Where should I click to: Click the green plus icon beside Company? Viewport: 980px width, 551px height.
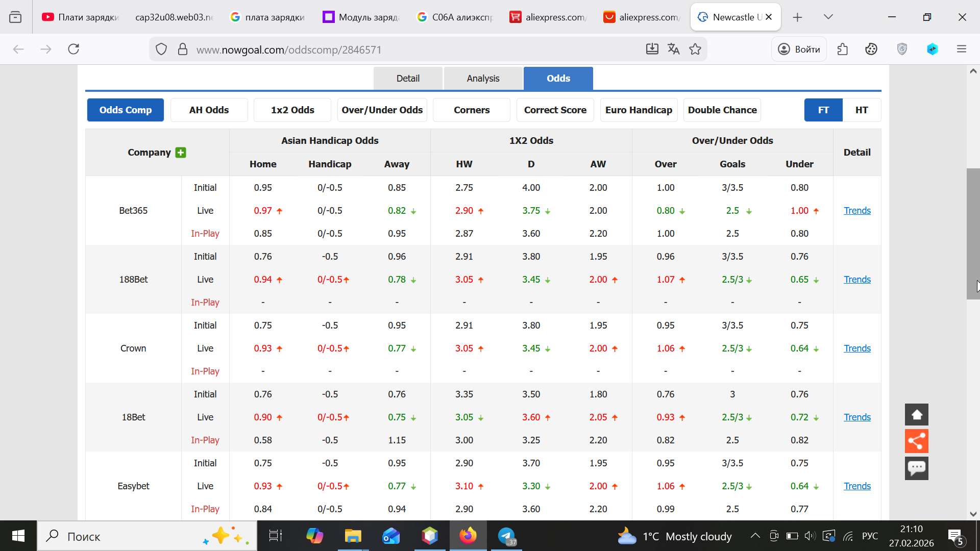pyautogui.click(x=181, y=153)
